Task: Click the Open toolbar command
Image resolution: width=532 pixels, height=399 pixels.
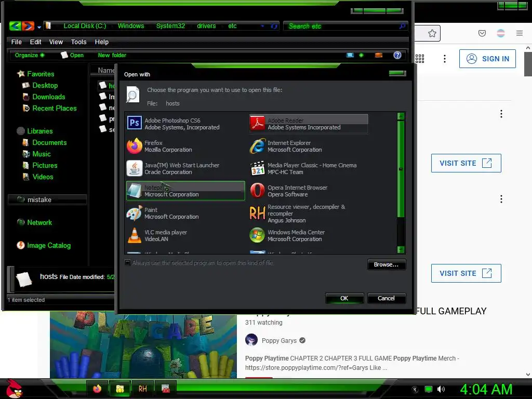Action: (72, 55)
